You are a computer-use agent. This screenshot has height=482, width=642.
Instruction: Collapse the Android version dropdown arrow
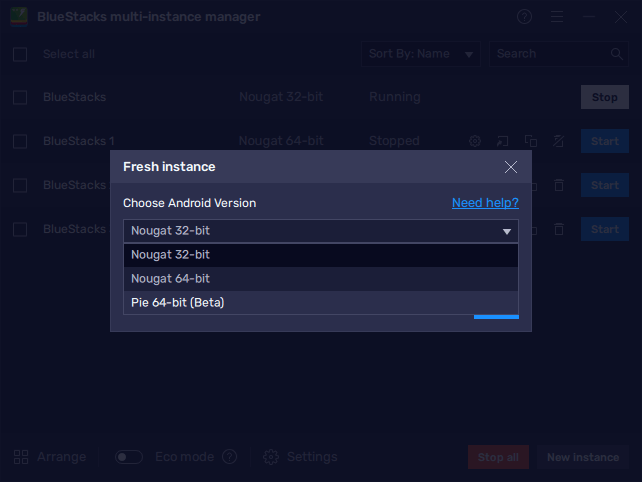[x=506, y=231]
